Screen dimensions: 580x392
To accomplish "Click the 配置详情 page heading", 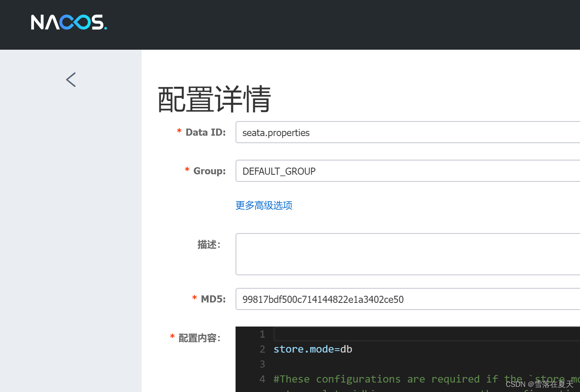I will (214, 99).
